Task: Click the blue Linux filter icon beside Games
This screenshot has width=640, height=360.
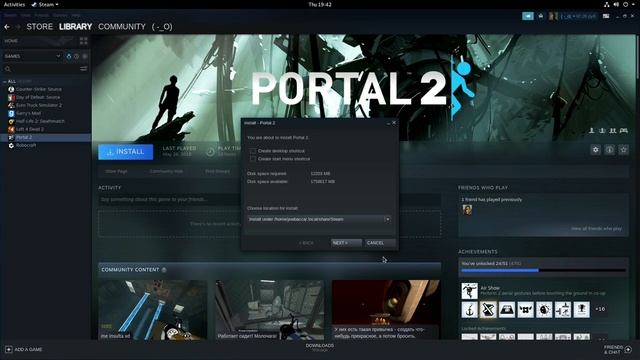Action: [69, 56]
